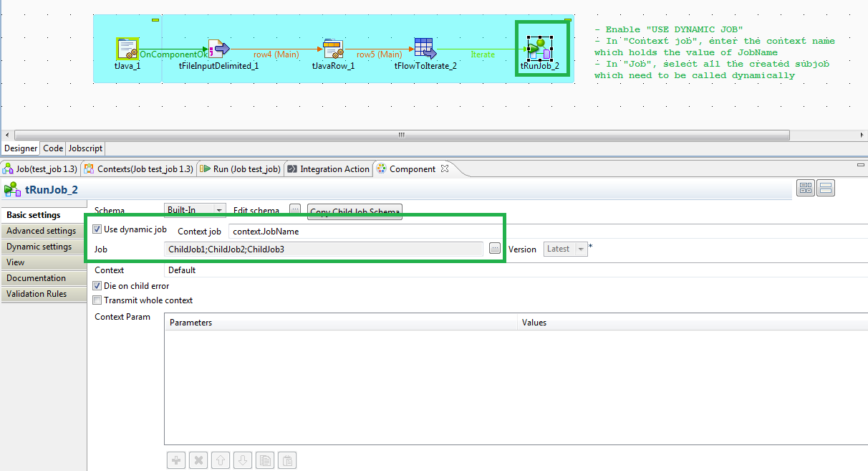Viewport: 868px width, 471px height.
Task: Enable Transmit whole context
Action: 97,300
